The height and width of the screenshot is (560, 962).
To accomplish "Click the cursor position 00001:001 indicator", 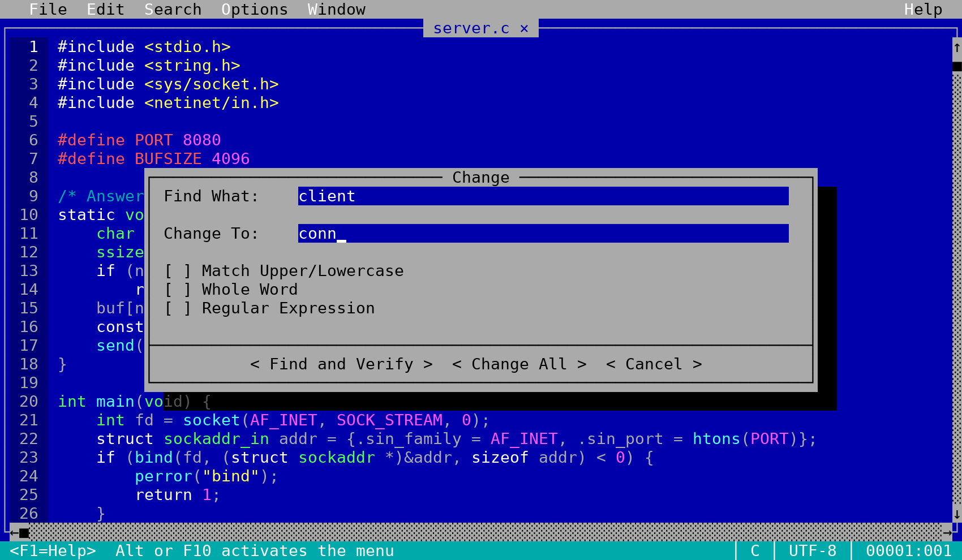I will (909, 551).
